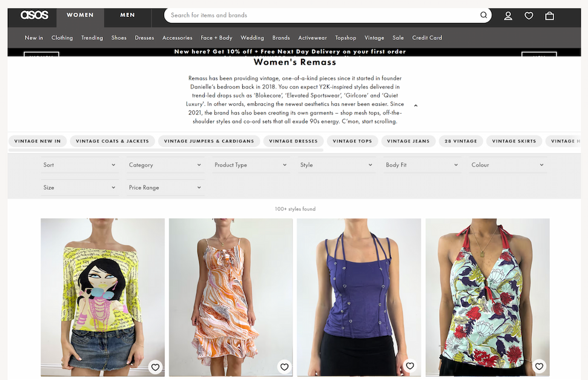This screenshot has width=588, height=380.
Task: Open the purple strappy top product
Action: pyautogui.click(x=359, y=297)
